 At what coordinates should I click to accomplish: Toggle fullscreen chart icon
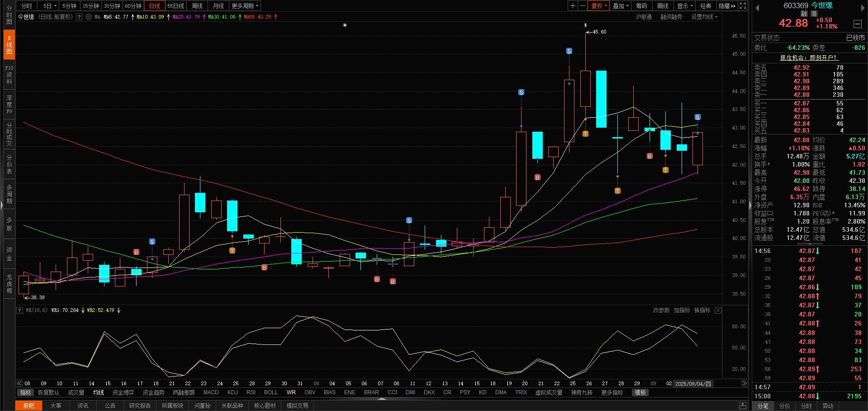pos(743,6)
